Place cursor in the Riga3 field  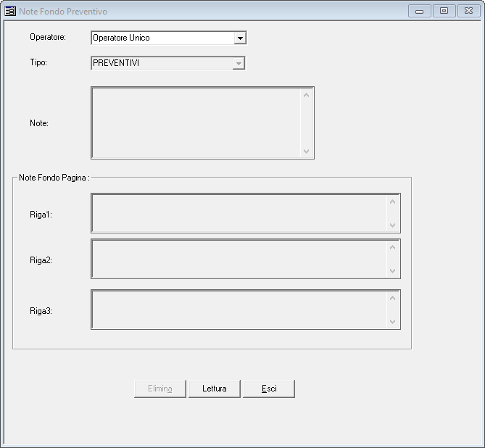(x=239, y=310)
